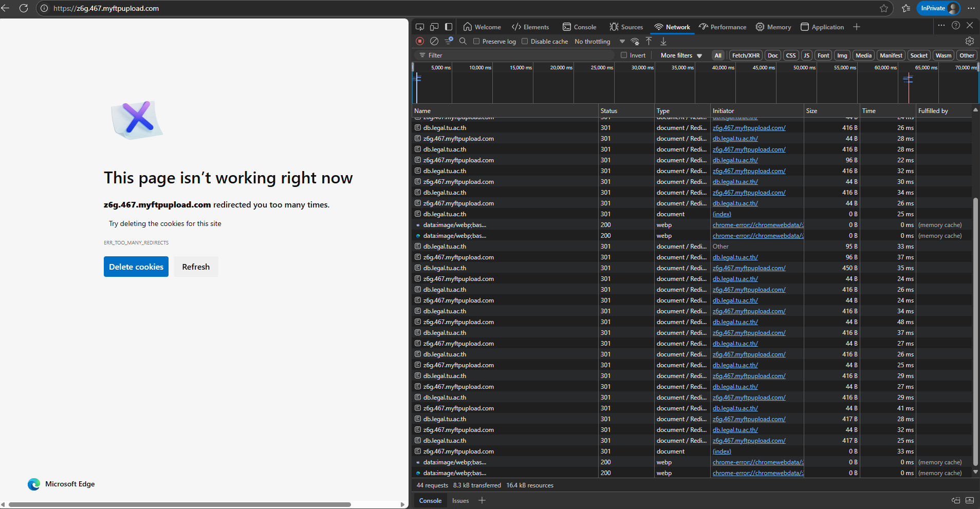The image size is (980, 509).
Task: Sort by the Initiator column header
Action: click(x=757, y=111)
